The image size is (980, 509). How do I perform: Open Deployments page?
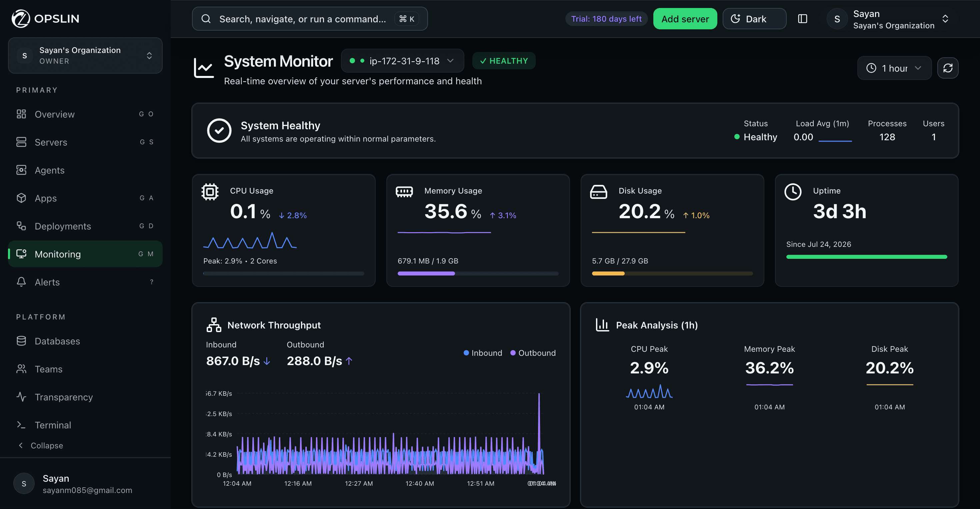[x=85, y=226]
